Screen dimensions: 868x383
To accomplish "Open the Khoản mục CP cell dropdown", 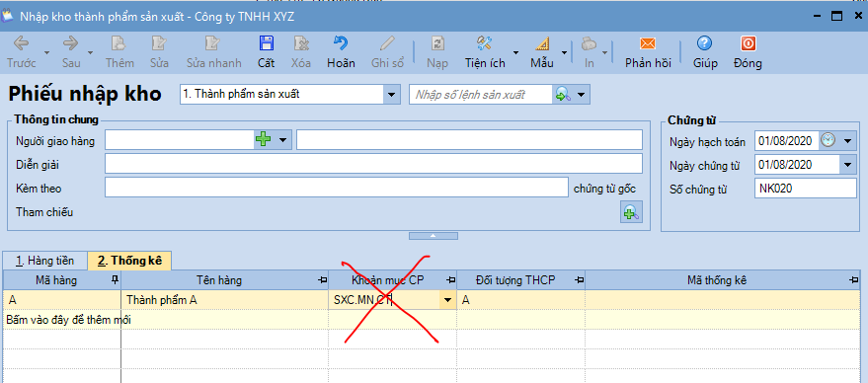I will [447, 300].
